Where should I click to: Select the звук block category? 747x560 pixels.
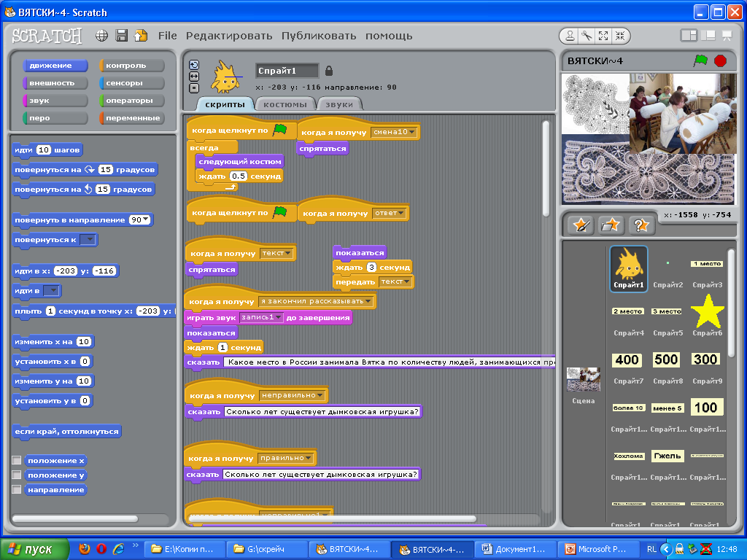pos(55,101)
